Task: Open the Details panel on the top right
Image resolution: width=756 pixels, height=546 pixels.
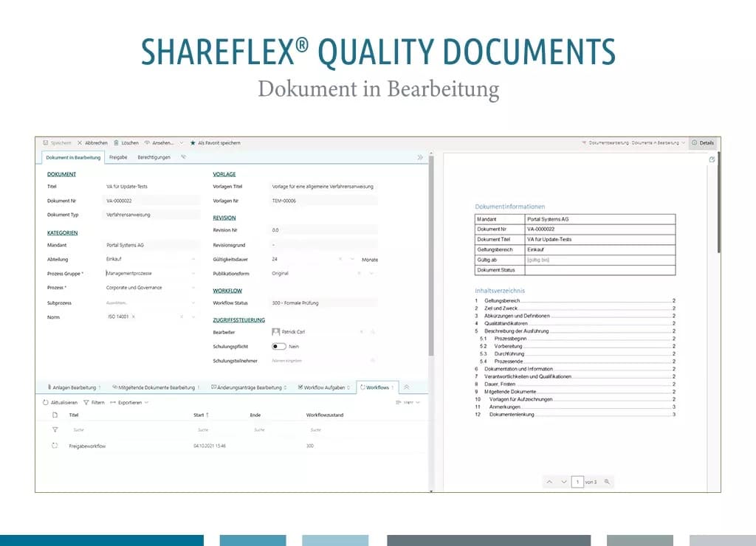Action: [x=702, y=142]
